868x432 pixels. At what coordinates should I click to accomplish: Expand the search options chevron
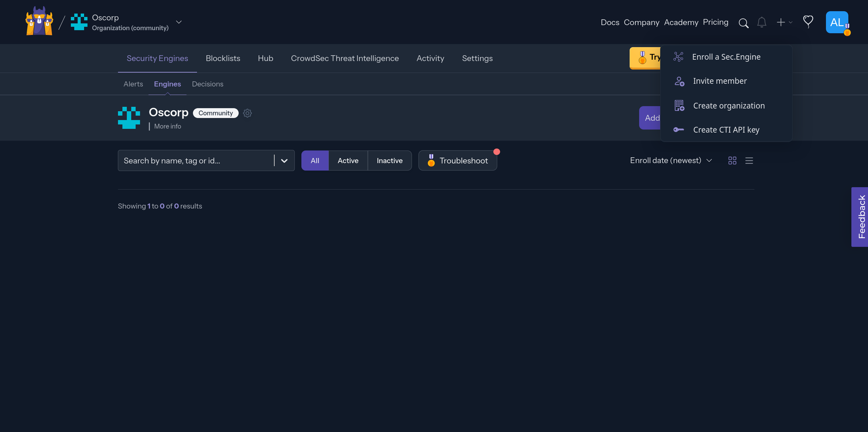click(x=284, y=160)
